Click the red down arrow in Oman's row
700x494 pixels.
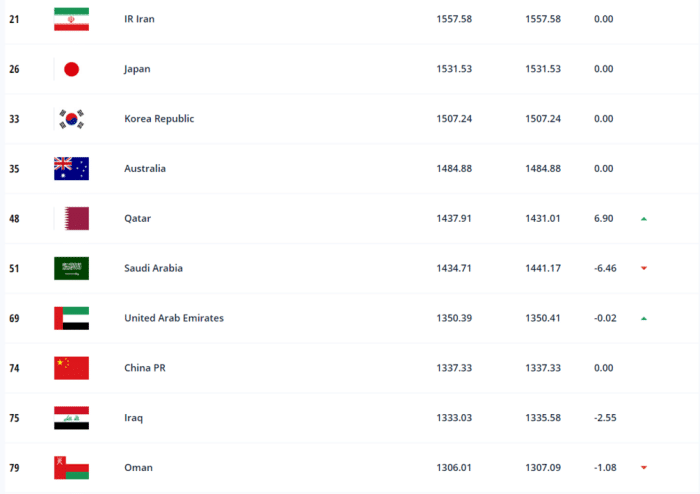644,467
